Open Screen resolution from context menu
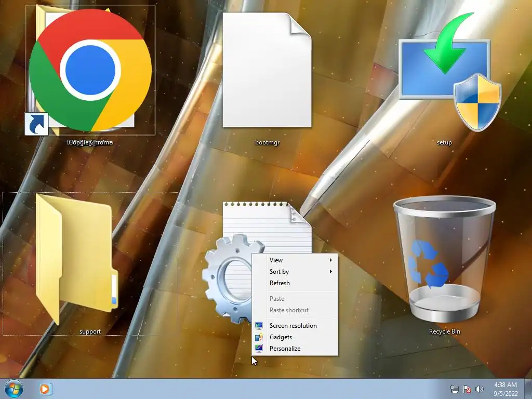Screen dimensions: 532x399 [295, 326]
